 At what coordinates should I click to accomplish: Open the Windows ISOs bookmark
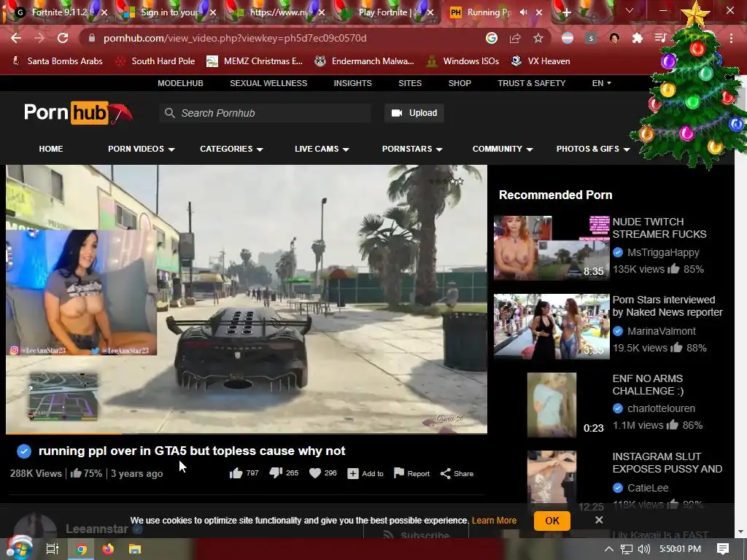[462, 61]
